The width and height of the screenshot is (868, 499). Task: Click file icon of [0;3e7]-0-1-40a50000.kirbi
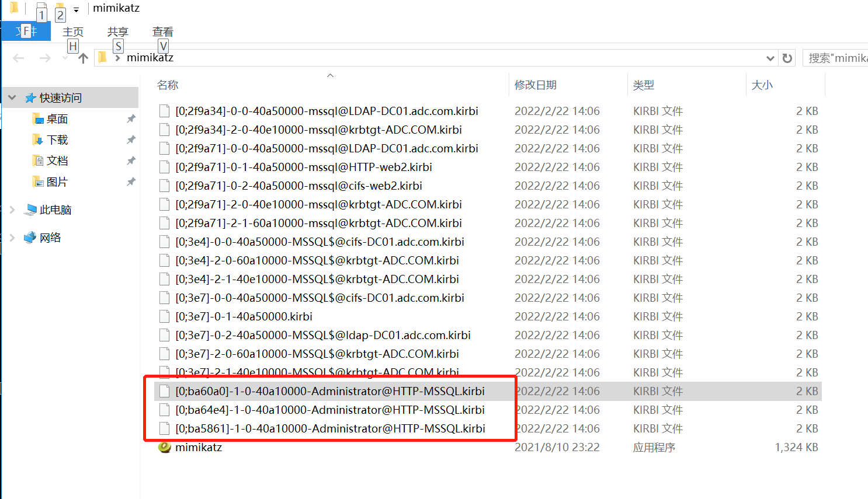pos(165,316)
